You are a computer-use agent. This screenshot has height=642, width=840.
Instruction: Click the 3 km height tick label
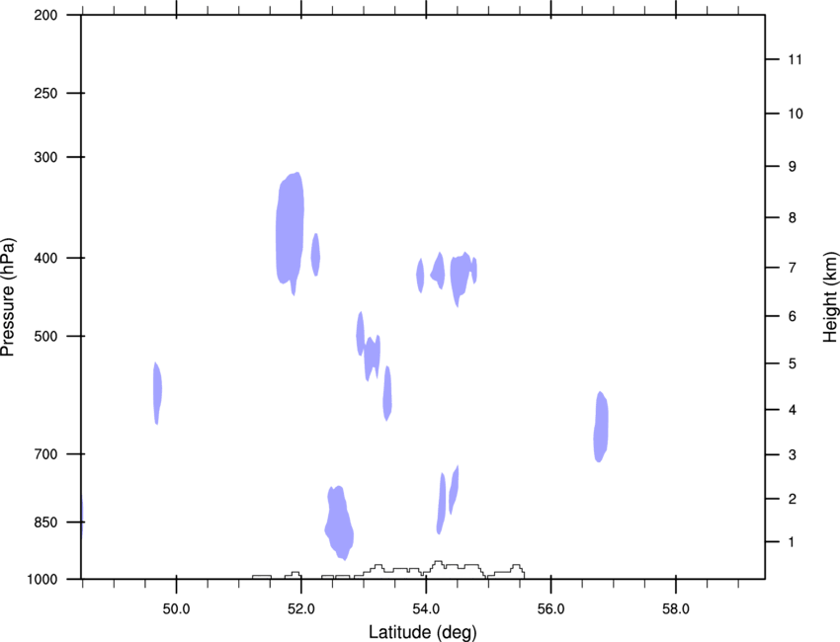click(793, 454)
